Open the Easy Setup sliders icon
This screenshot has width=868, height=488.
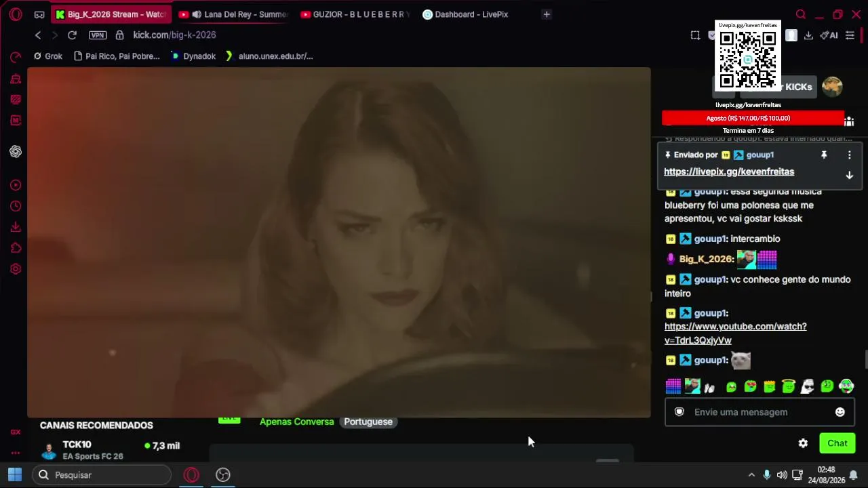pos(850,35)
